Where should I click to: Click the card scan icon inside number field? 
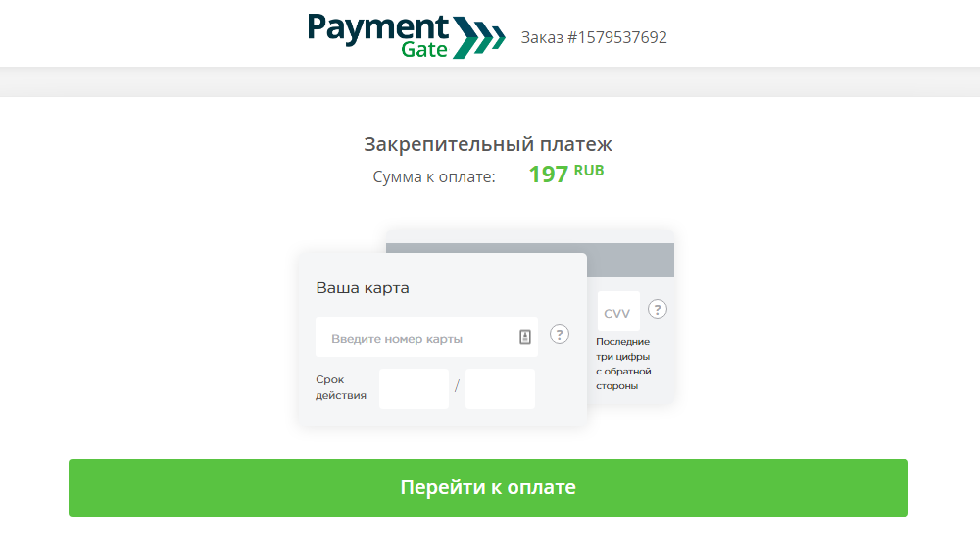525,337
